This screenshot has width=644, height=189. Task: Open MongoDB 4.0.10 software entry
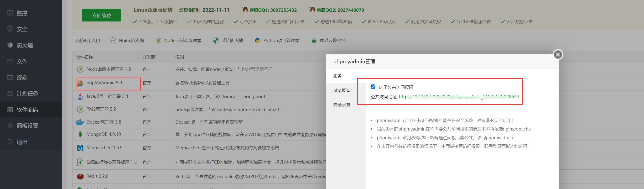(104, 134)
